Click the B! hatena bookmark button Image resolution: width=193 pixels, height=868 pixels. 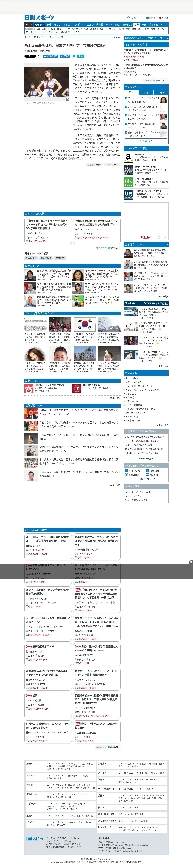point(81,56)
